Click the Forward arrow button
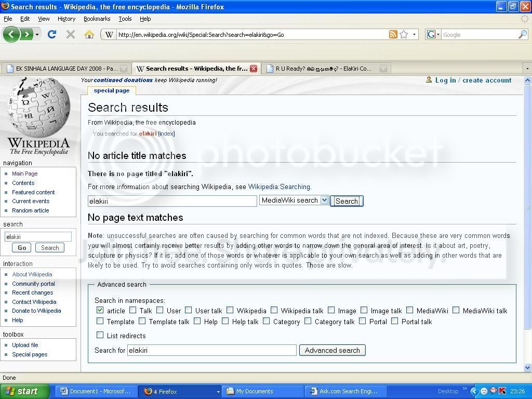 pyautogui.click(x=26, y=34)
